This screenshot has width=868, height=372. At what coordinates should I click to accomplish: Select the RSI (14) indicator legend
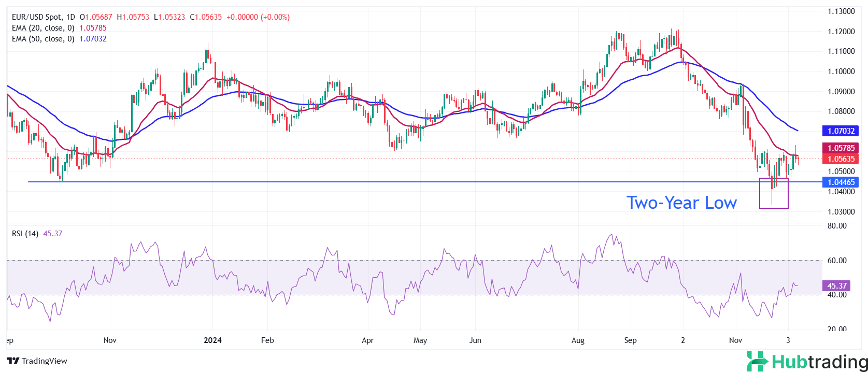click(x=25, y=234)
